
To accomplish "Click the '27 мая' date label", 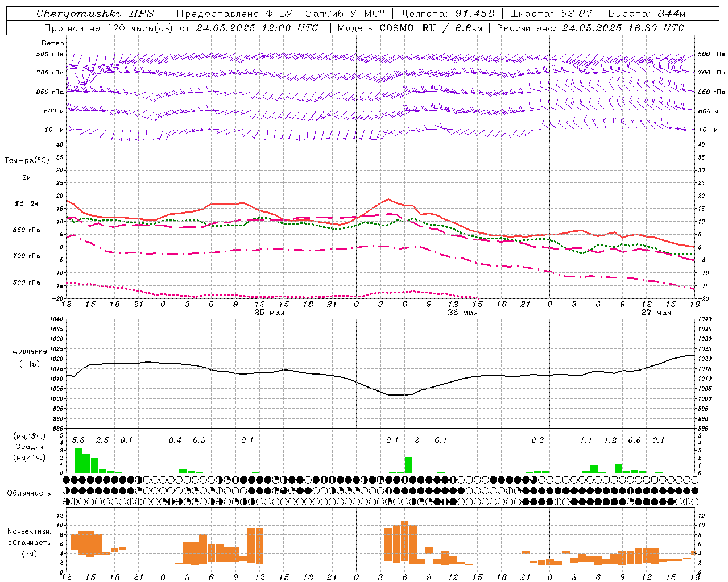I will [656, 313].
